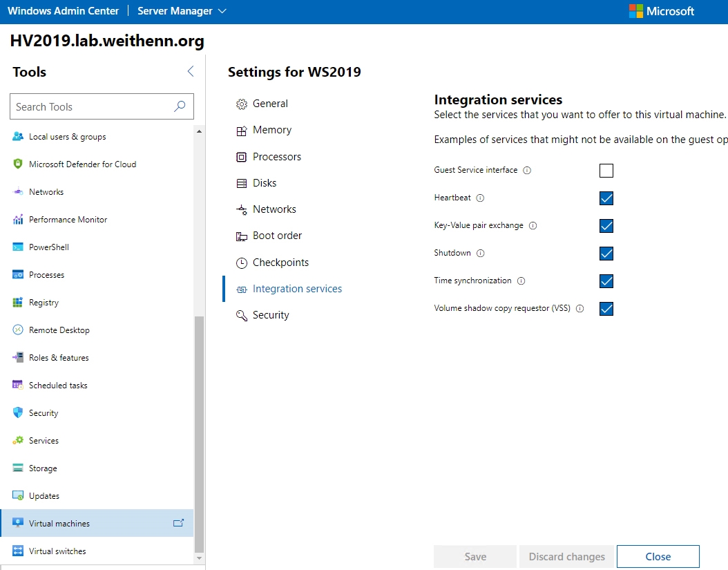Click the Roles & features icon
This screenshot has height=570, width=728.
pos(18,358)
